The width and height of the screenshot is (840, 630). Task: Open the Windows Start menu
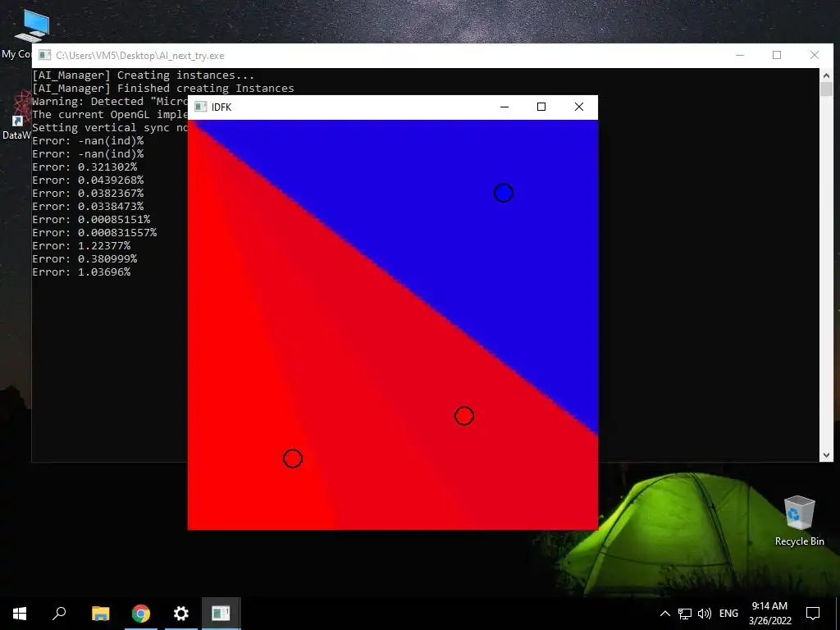[x=20, y=614]
